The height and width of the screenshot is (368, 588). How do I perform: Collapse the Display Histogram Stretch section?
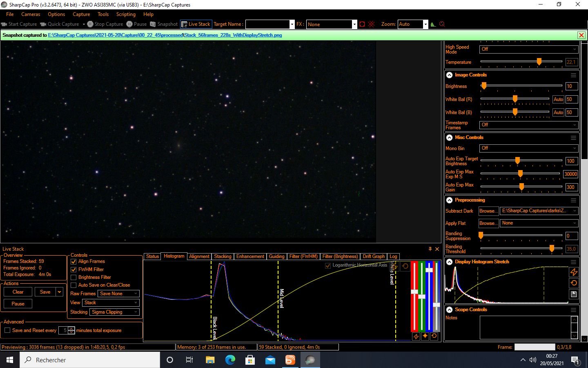(x=449, y=262)
